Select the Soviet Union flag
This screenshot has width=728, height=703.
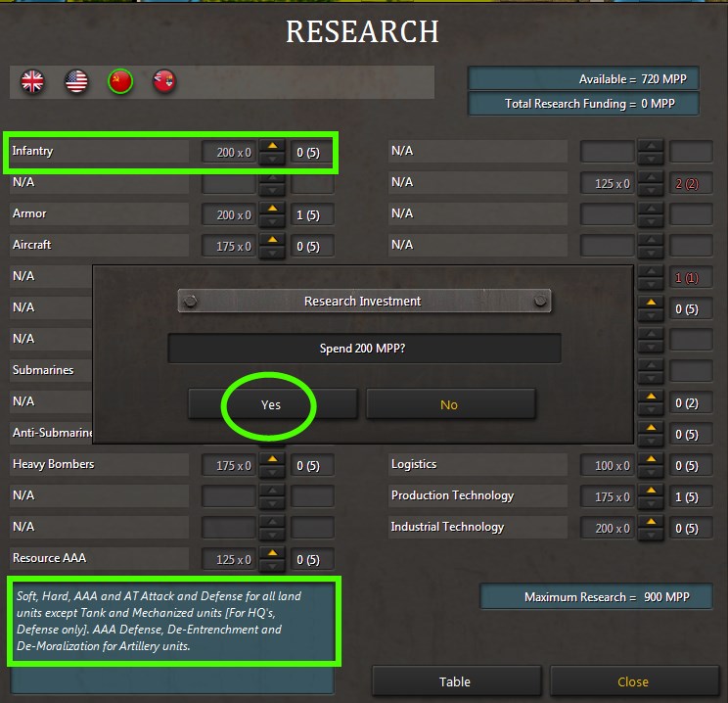tap(120, 82)
